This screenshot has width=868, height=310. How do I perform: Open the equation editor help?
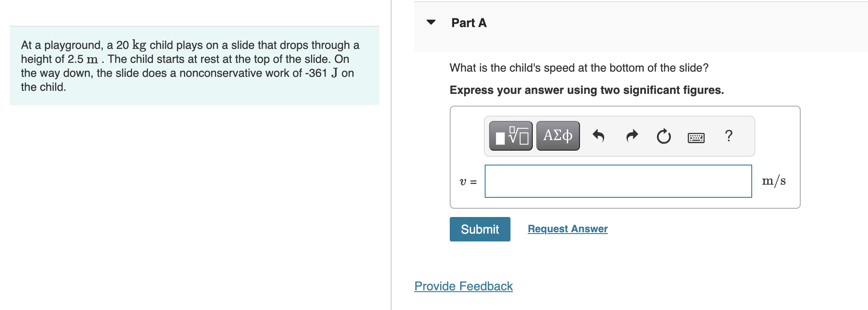(728, 136)
